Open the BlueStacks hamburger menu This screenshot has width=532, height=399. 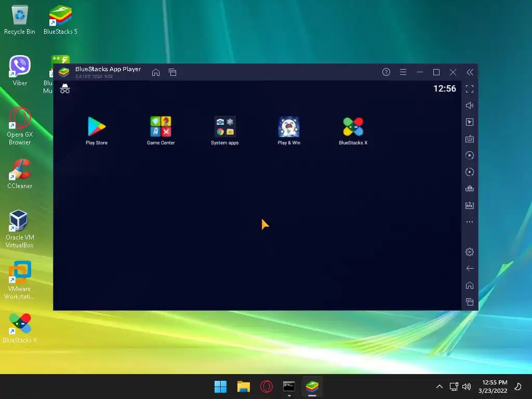pyautogui.click(x=403, y=72)
